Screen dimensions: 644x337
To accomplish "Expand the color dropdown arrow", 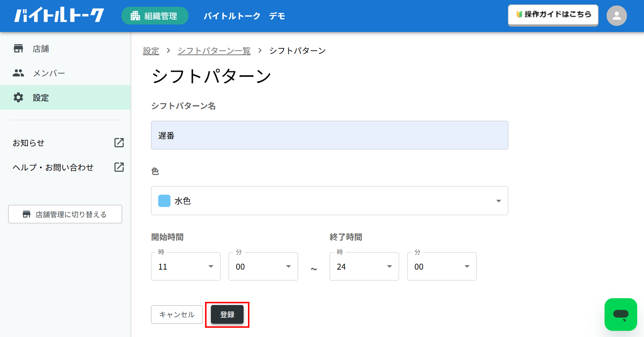I will (x=499, y=201).
